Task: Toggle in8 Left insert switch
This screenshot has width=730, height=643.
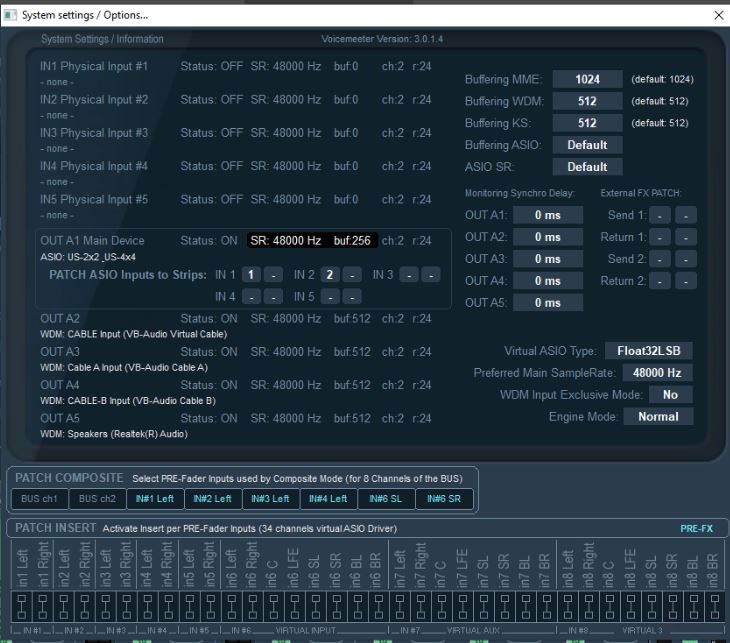Action: click(x=568, y=606)
